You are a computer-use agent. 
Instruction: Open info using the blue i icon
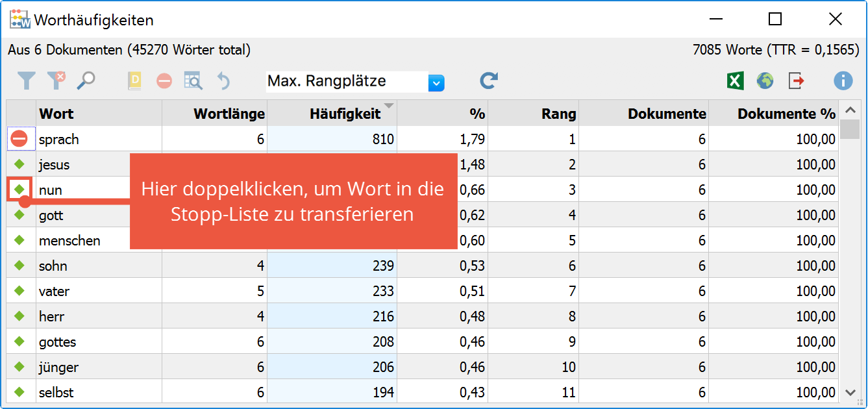click(843, 81)
